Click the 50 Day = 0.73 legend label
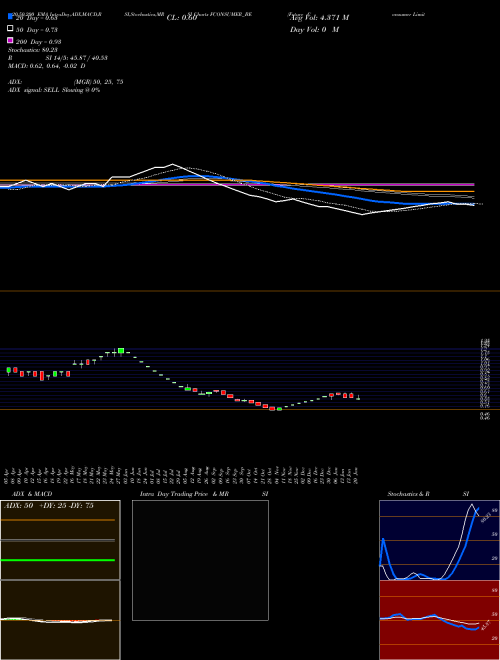This screenshot has height=660, width=500. point(36,30)
